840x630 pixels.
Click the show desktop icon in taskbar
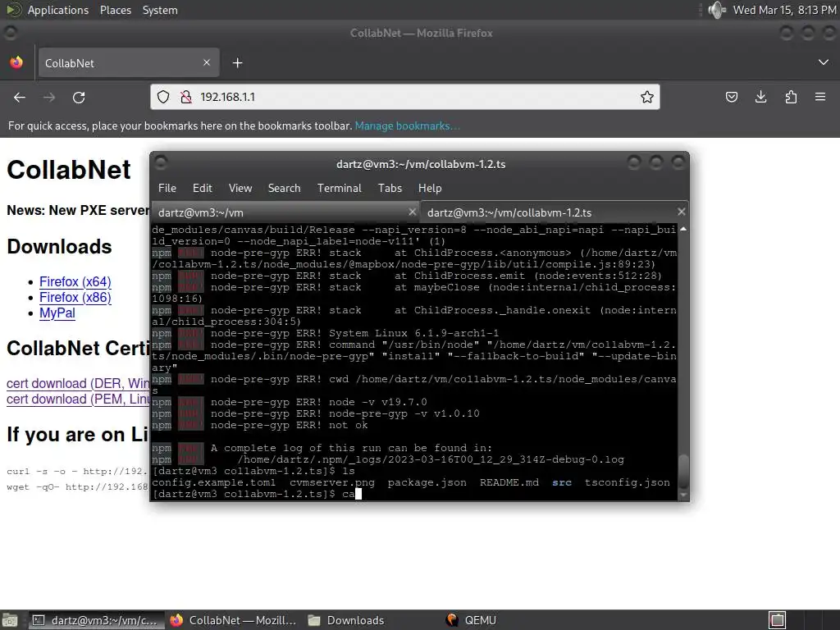10,620
